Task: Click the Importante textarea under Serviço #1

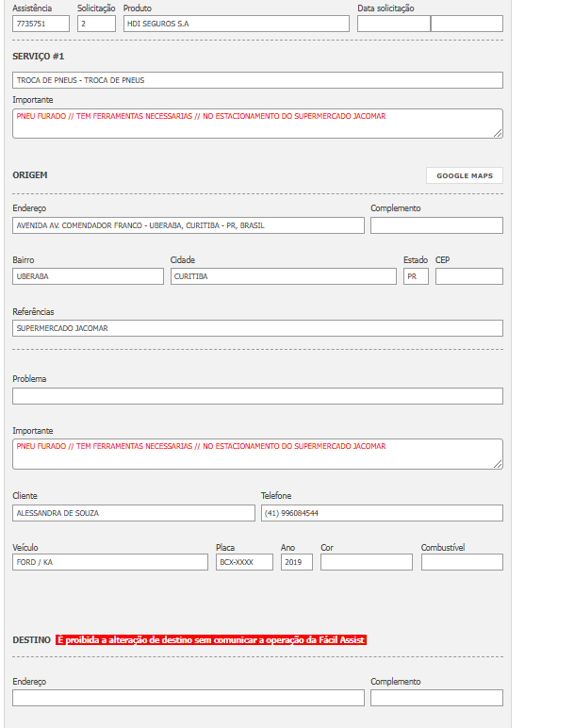Action: tap(257, 124)
